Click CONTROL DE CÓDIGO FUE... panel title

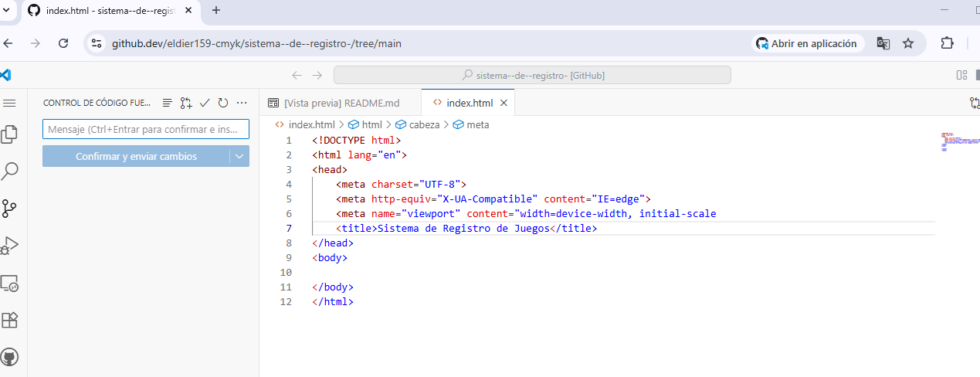[x=97, y=103]
